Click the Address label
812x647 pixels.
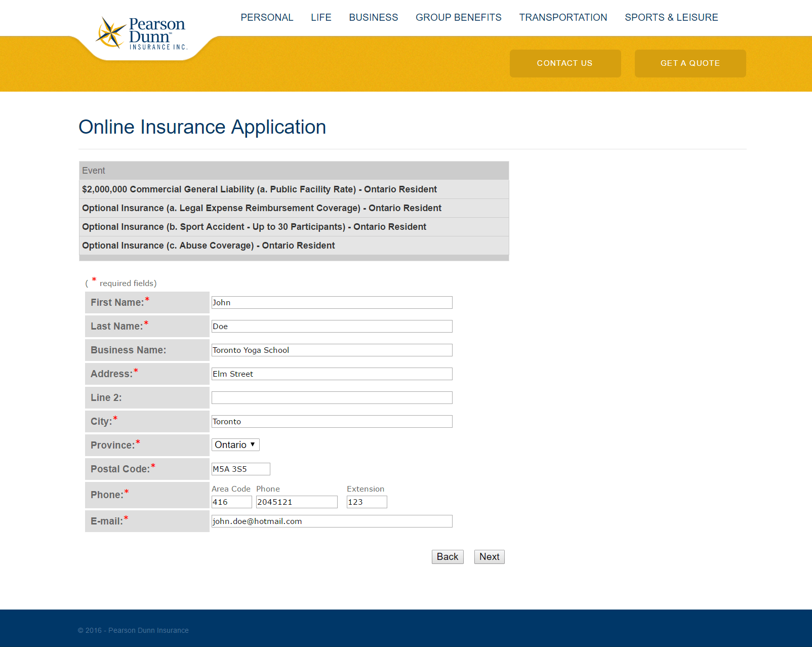(x=112, y=374)
